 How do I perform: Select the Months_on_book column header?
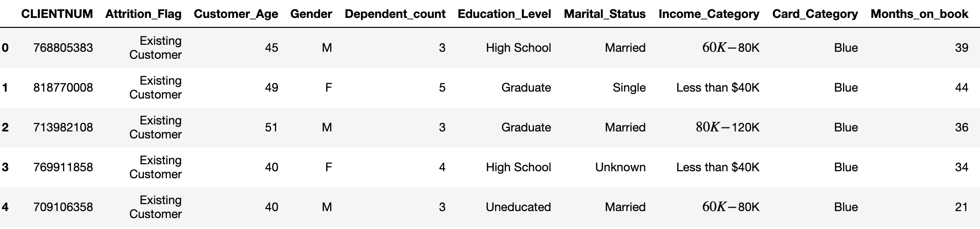click(x=919, y=14)
